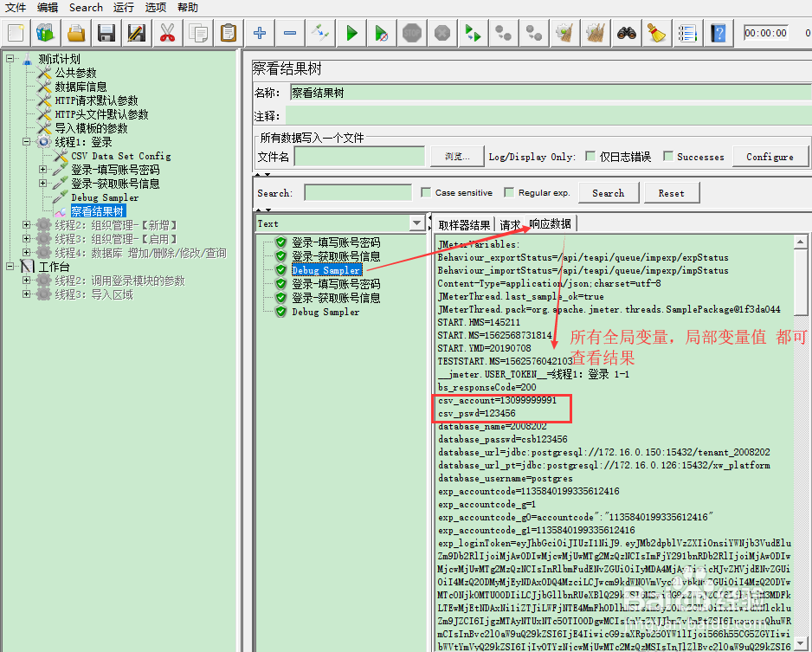Screen dimensions: 812x652
Task: Click Start no pauses icon
Action: (x=382, y=33)
